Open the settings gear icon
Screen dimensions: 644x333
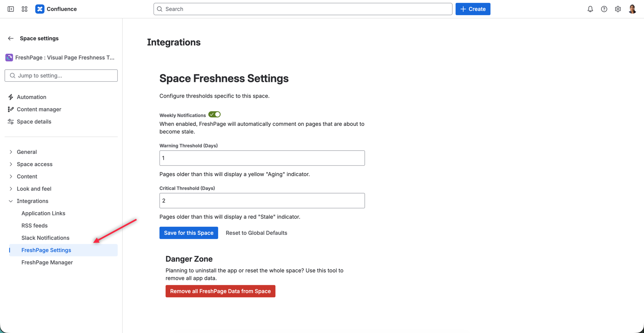point(618,9)
